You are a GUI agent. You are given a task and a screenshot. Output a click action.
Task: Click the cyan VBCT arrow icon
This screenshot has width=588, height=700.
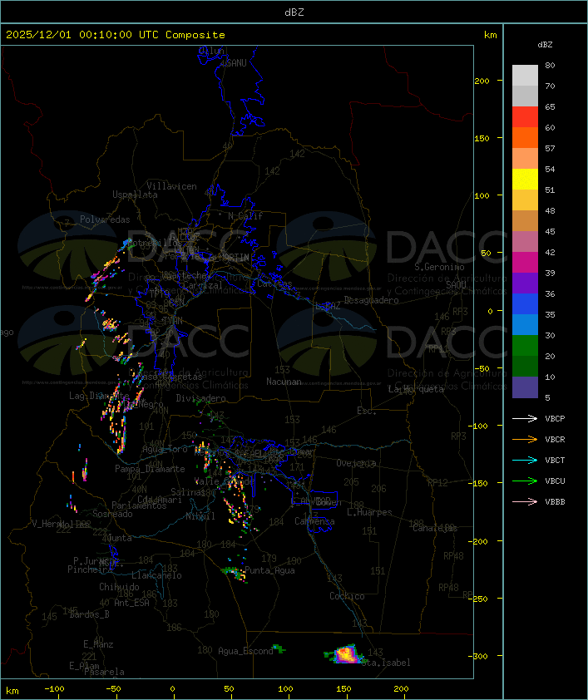(x=525, y=460)
